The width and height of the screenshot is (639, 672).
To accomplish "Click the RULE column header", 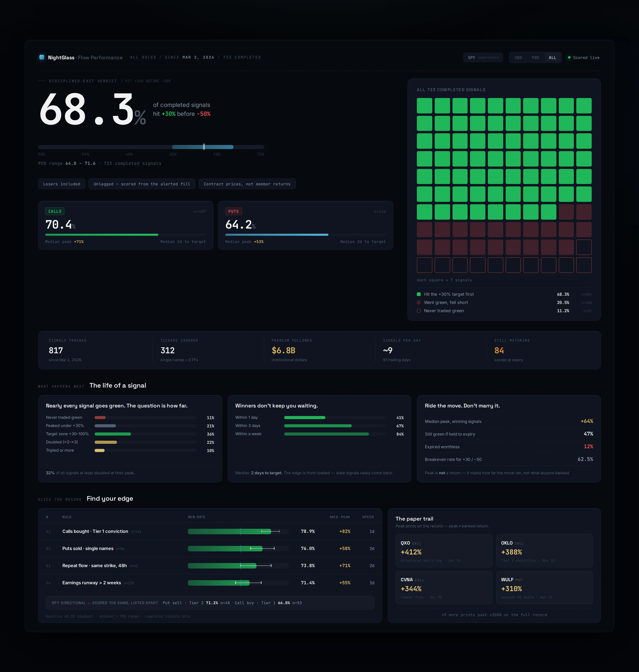I will pyautogui.click(x=67, y=517).
